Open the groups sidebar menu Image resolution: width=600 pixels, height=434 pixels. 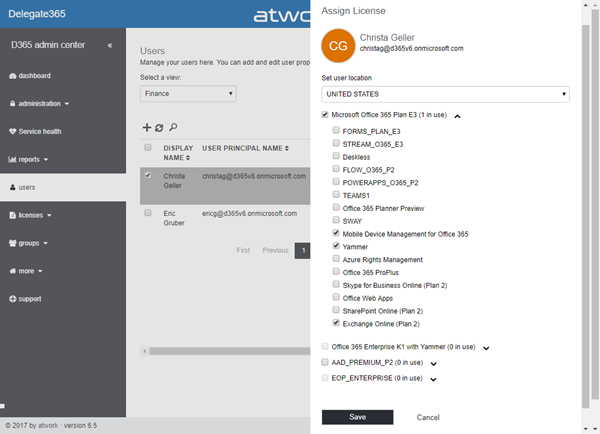tap(28, 243)
